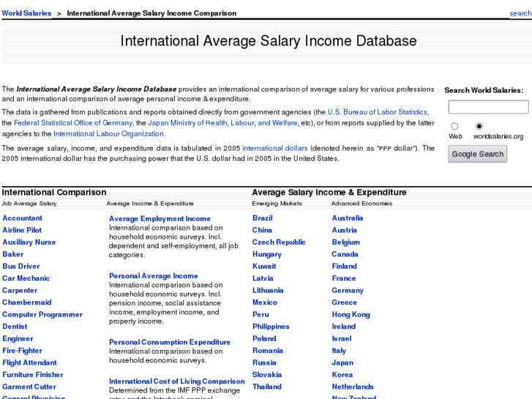Select the Web radio button

(454, 127)
